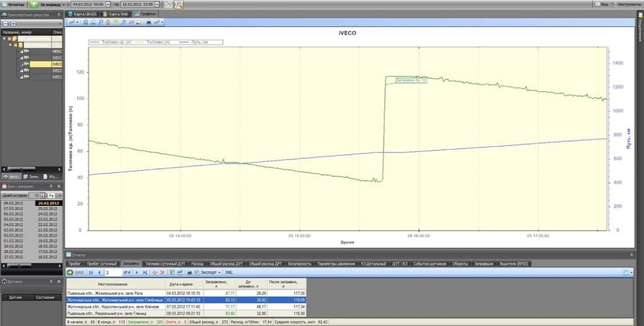Click the 'XML' export button
Viewport: 644px width, 326px height.
(x=229, y=272)
